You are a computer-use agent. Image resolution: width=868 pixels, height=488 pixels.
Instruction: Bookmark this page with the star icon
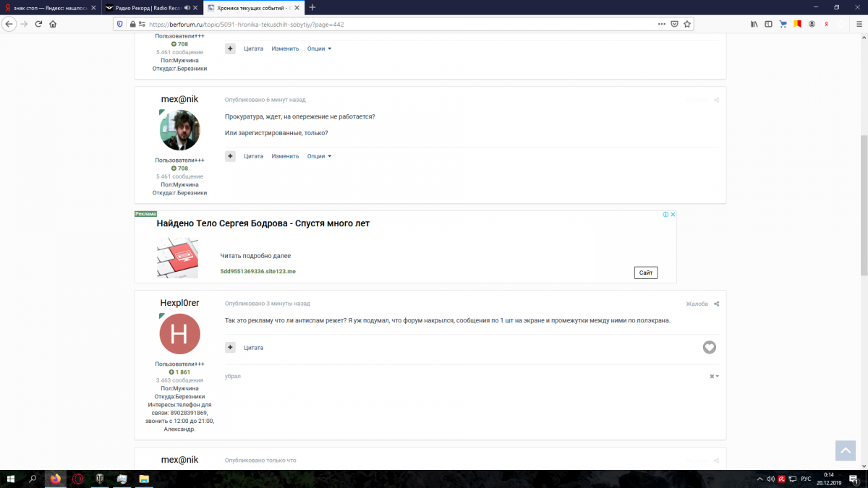pyautogui.click(x=687, y=24)
